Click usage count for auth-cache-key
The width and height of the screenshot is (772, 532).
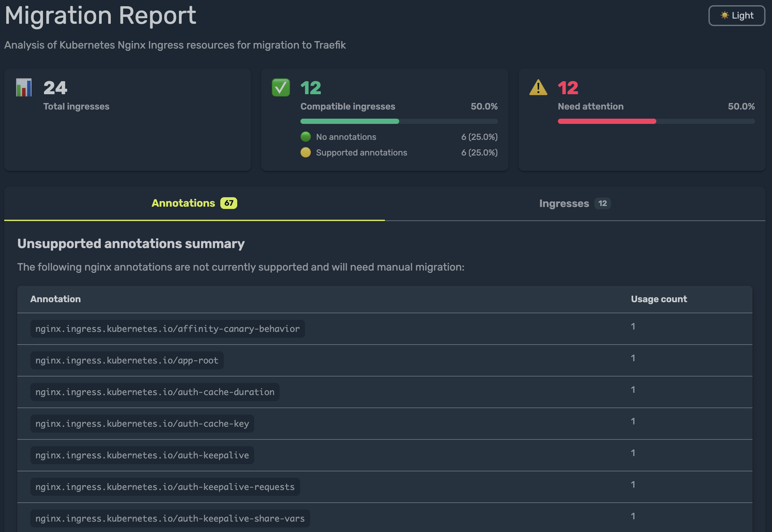pyautogui.click(x=633, y=421)
